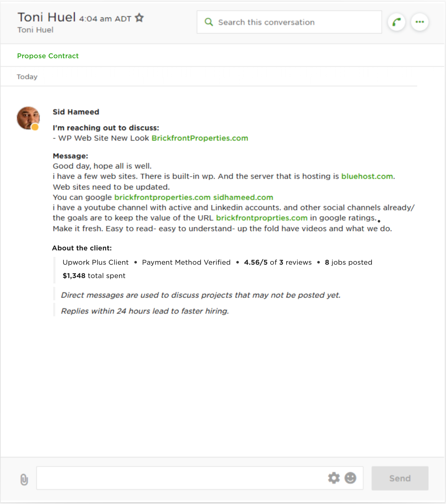The height and width of the screenshot is (504, 446).
Task: Open the BrickfrontProperties.com job link
Action: pos(200,138)
